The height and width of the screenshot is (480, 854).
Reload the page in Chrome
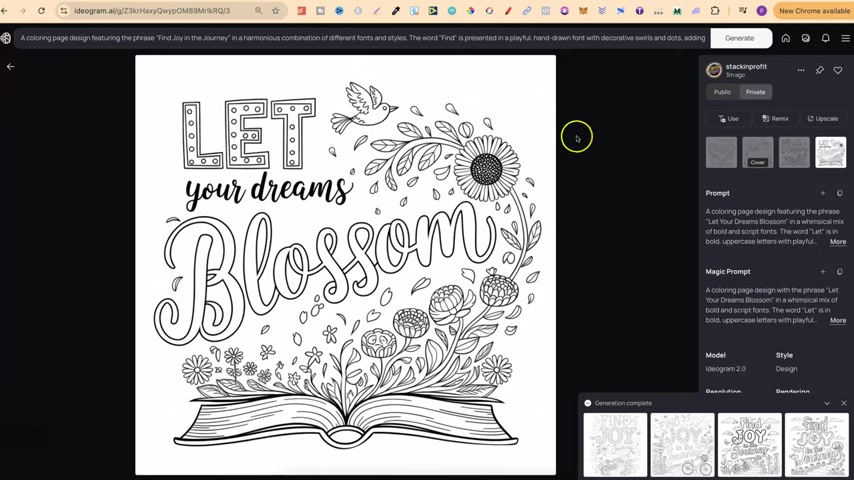[x=41, y=10]
